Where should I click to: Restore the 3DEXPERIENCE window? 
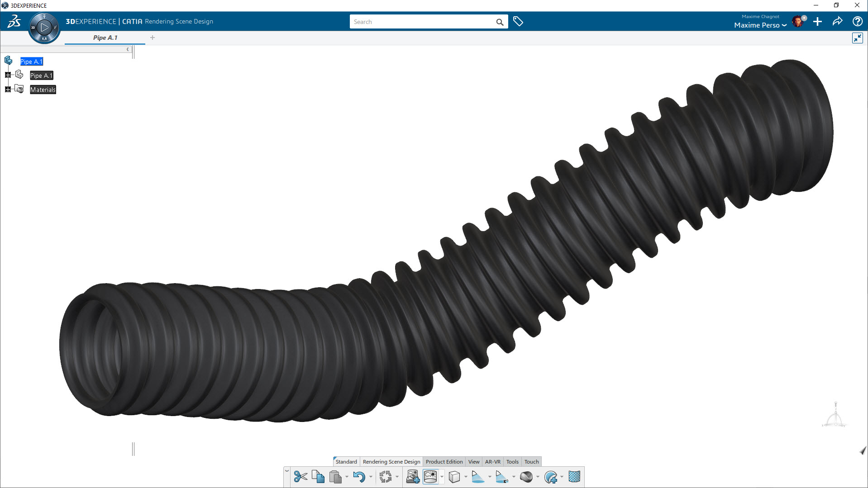[x=836, y=5]
